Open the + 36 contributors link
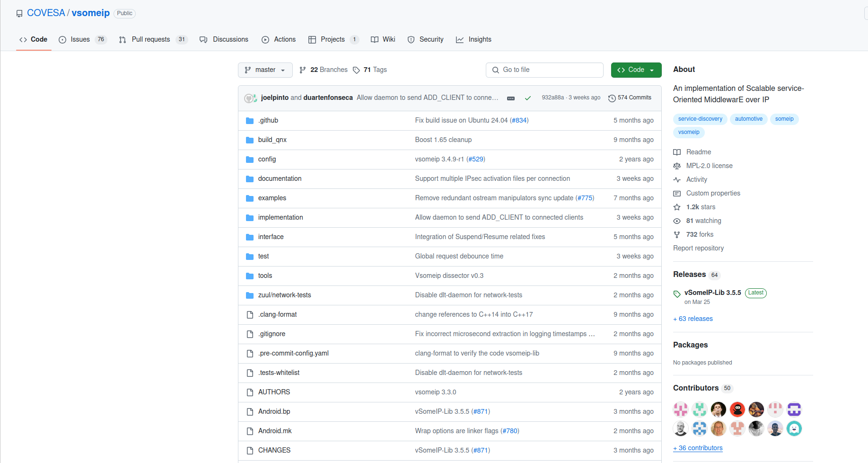This screenshot has height=463, width=868. click(x=698, y=448)
